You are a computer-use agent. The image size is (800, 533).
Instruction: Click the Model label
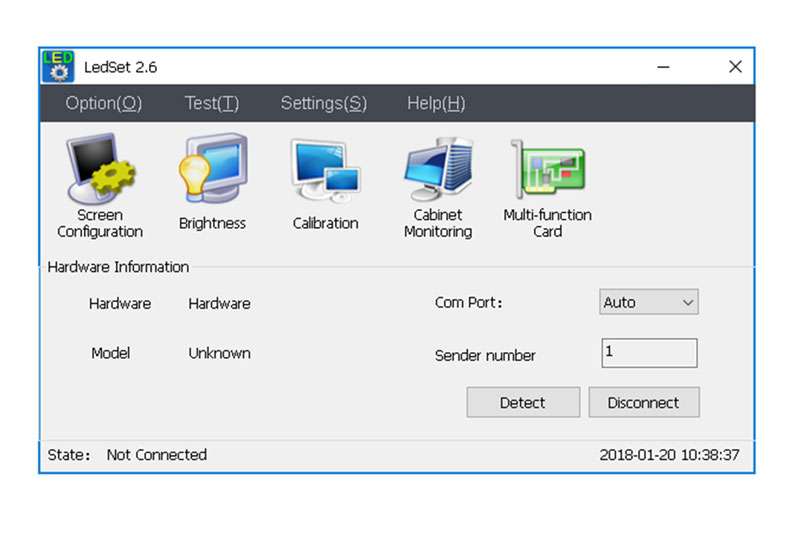110,353
